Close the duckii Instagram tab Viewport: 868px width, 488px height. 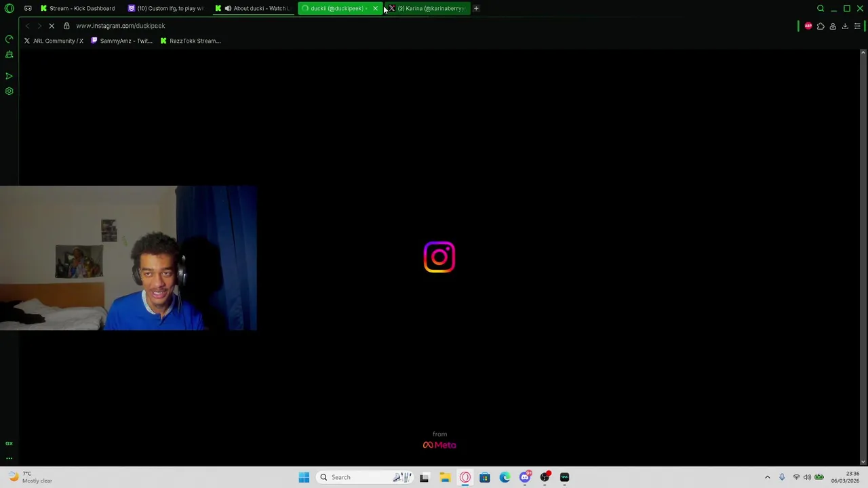375,8
